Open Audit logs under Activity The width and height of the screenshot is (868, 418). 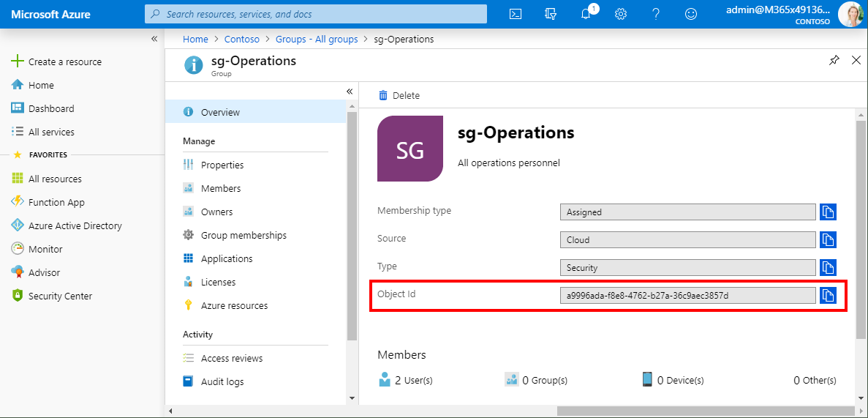click(x=222, y=381)
